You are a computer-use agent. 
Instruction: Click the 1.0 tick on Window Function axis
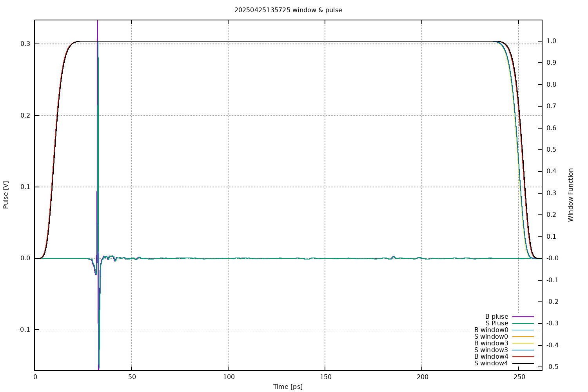(552, 41)
